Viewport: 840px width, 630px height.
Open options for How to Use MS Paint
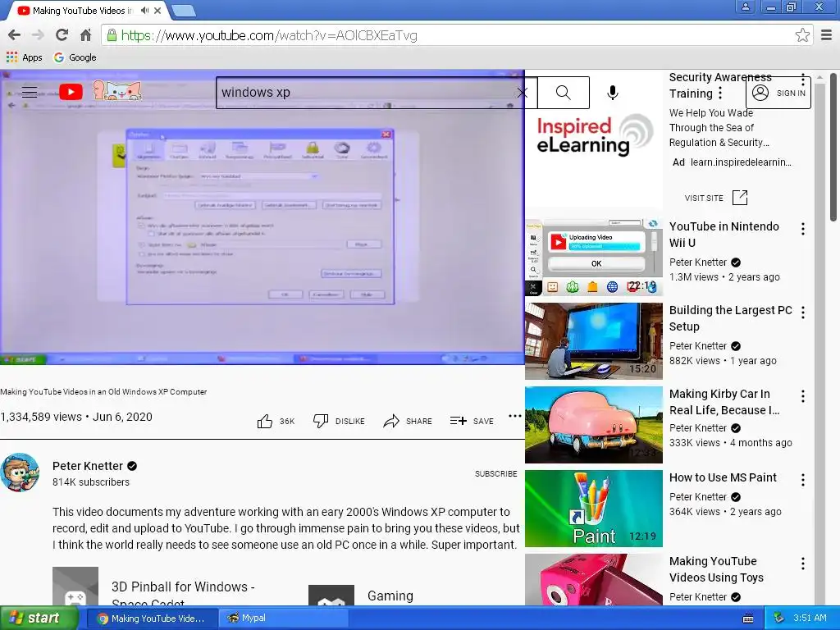(802, 480)
